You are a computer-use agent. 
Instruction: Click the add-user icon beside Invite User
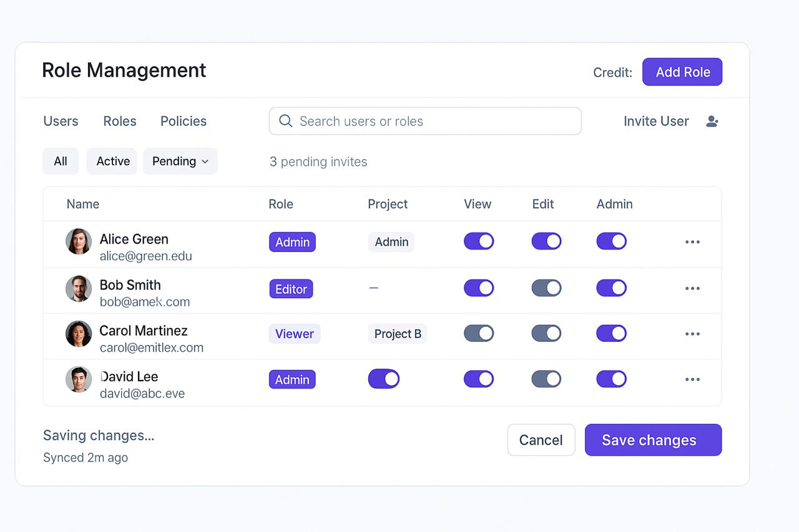(712, 122)
